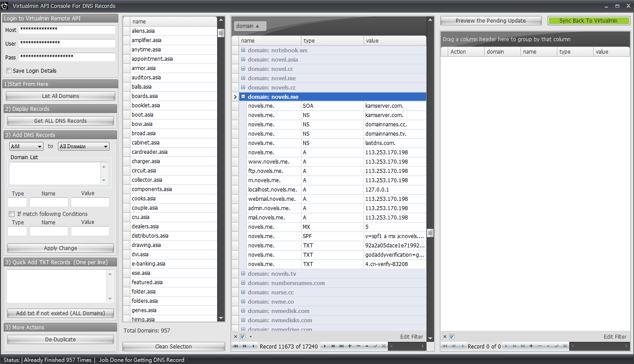634x364 pixels.
Task: Jump to next page in DNS records navigator
Action: [x=333, y=346]
